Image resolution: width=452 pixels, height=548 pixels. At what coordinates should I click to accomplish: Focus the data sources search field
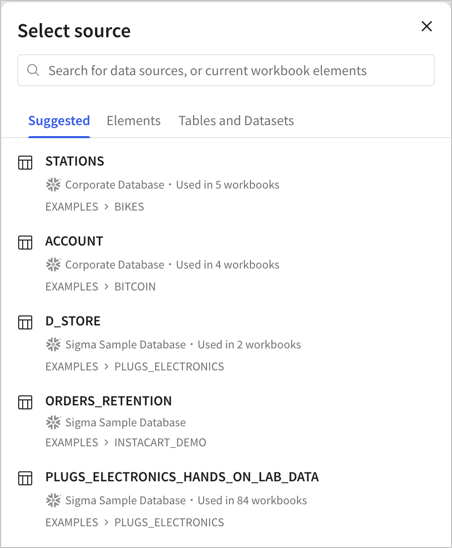[x=226, y=70]
